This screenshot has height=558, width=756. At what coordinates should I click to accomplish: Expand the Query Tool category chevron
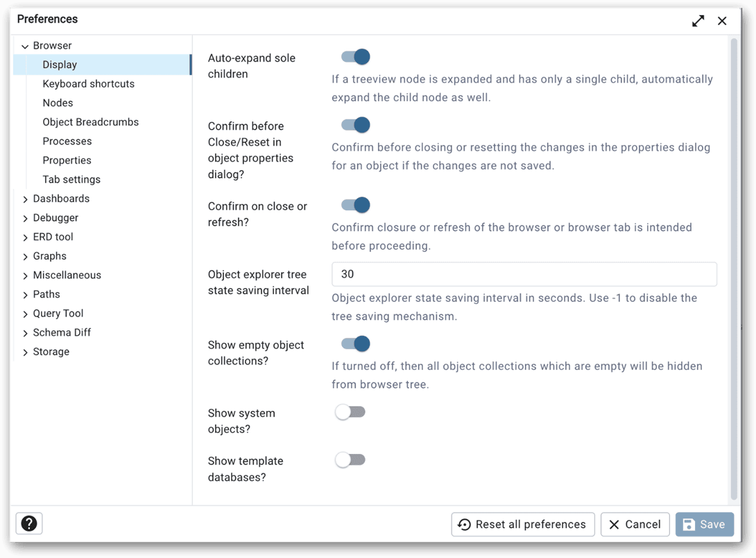[x=25, y=314]
